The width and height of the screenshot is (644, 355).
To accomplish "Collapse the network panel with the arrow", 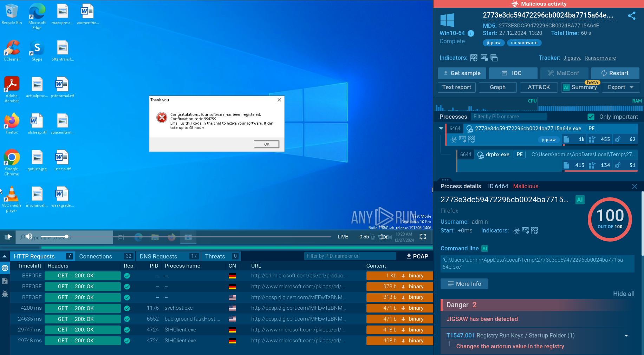I will (5, 256).
